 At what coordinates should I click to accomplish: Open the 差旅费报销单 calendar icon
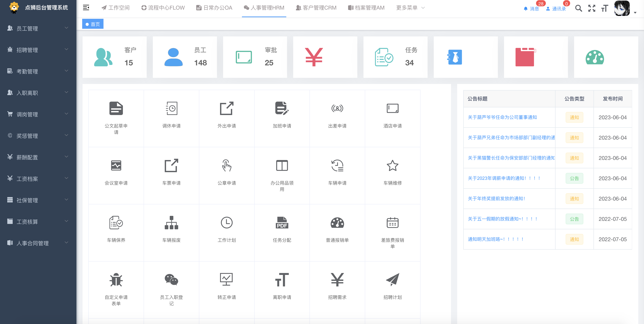click(392, 223)
